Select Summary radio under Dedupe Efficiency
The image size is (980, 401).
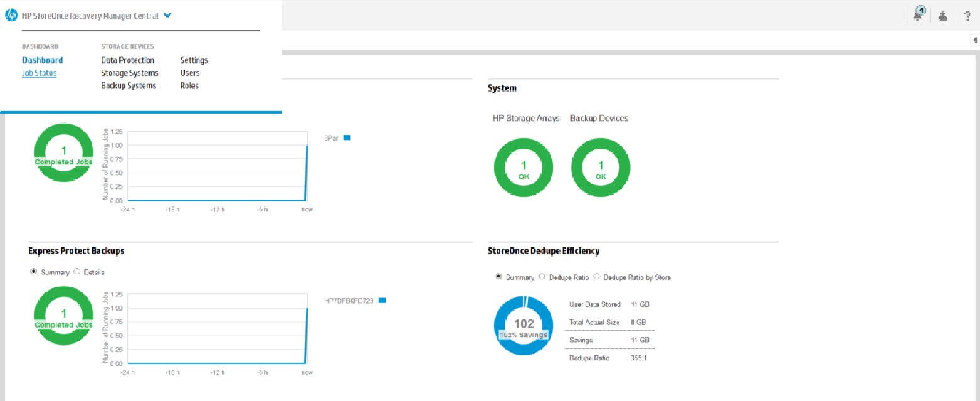point(499,277)
